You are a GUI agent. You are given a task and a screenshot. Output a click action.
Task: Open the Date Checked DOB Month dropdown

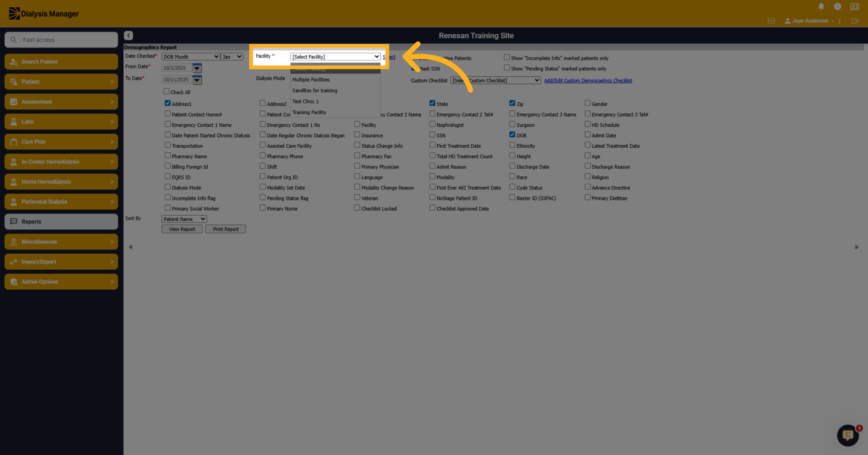pyautogui.click(x=191, y=57)
